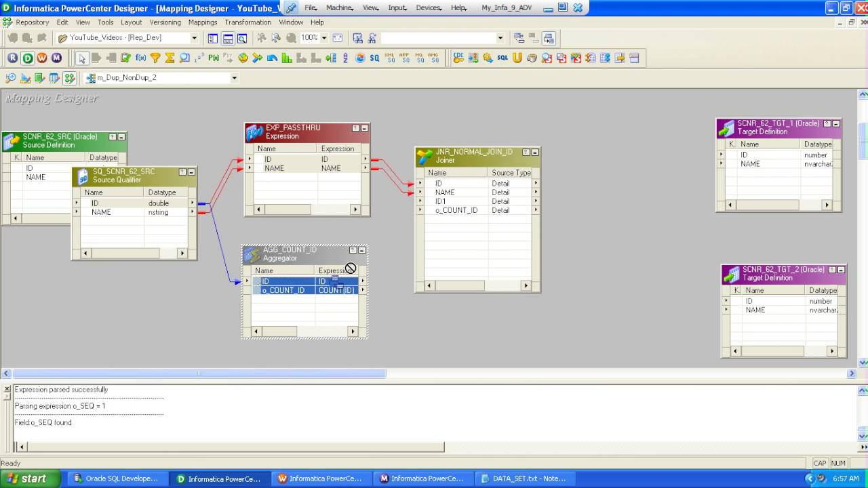Switch to Designer using the D icon
The width and height of the screenshot is (868, 488).
[28, 58]
